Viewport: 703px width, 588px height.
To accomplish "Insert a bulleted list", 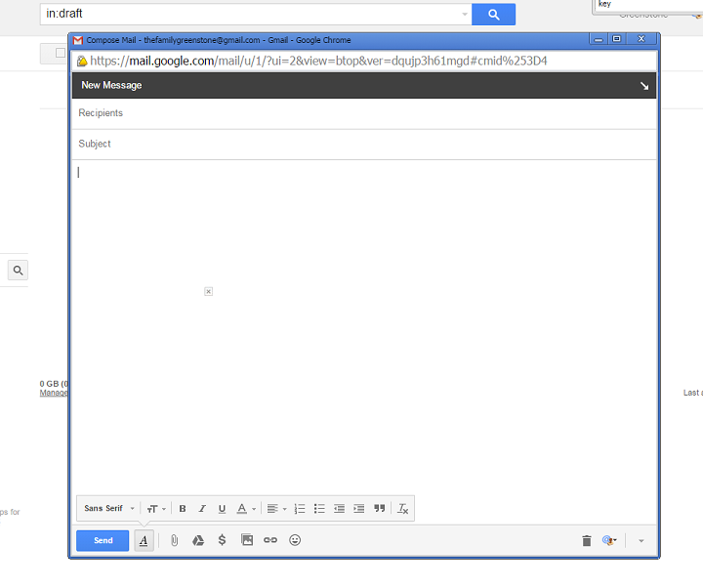I will point(319,509).
